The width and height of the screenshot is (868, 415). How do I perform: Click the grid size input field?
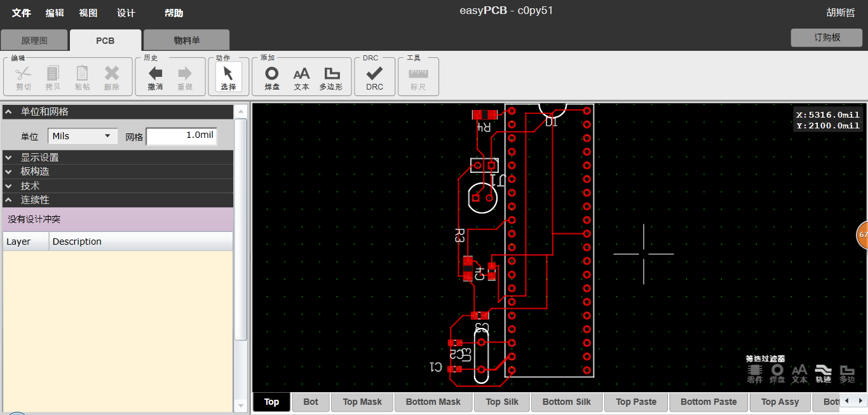181,136
